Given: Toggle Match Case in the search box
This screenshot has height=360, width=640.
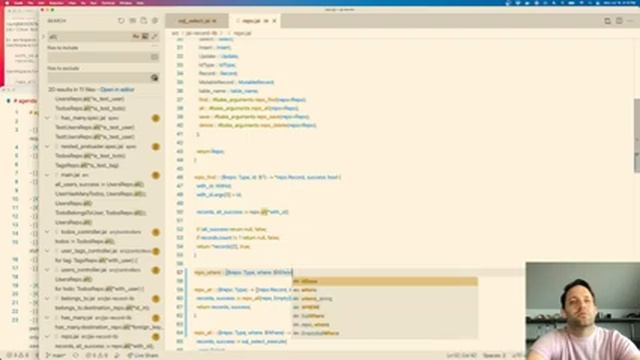Looking at the screenshot, I should pyautogui.click(x=136, y=37).
